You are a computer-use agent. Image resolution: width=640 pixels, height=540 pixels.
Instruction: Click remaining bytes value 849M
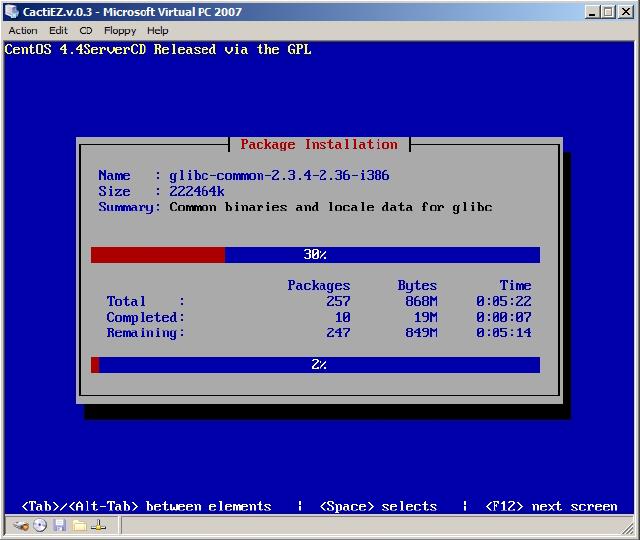tap(421, 333)
